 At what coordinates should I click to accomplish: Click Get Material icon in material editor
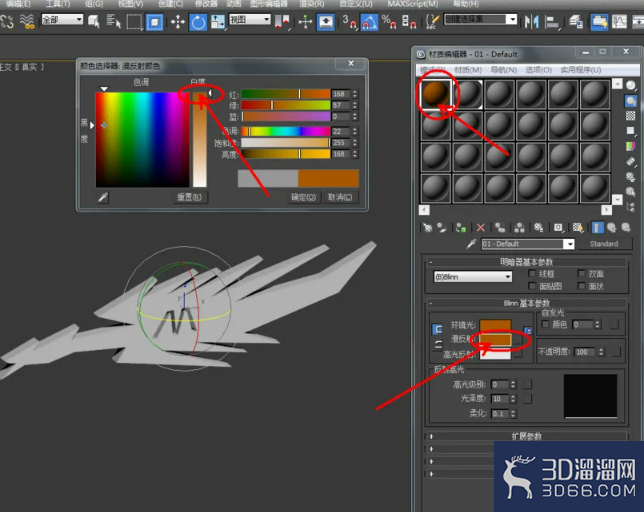coord(427,227)
